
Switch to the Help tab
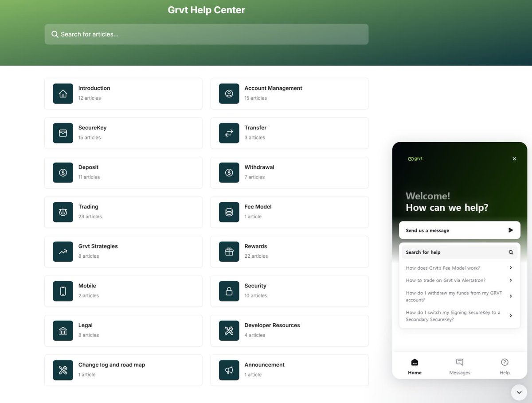click(x=505, y=367)
